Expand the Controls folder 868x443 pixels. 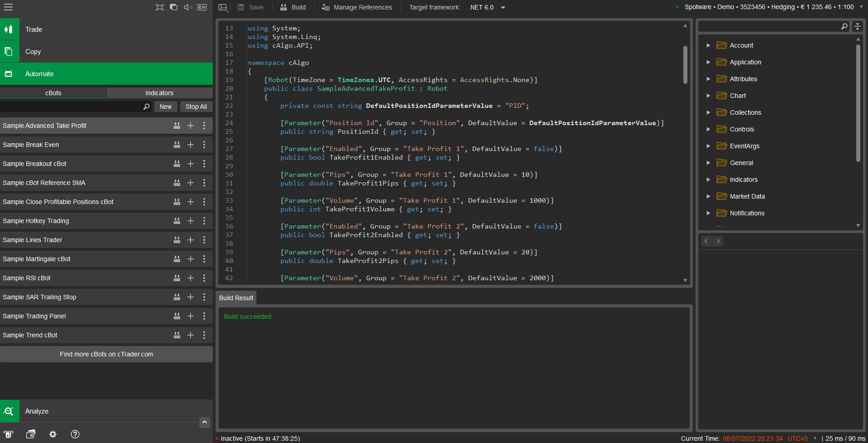pyautogui.click(x=708, y=129)
